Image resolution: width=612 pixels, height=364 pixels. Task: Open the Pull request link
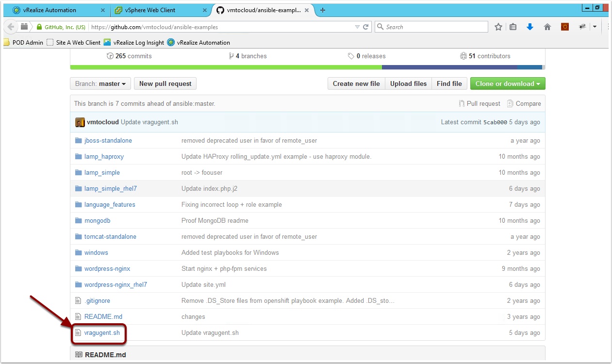click(x=480, y=104)
